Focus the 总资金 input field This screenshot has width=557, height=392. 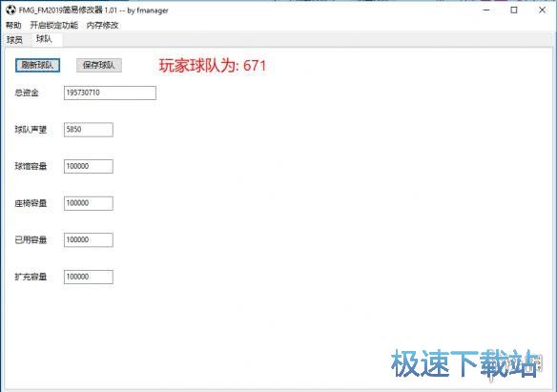pyautogui.click(x=110, y=93)
